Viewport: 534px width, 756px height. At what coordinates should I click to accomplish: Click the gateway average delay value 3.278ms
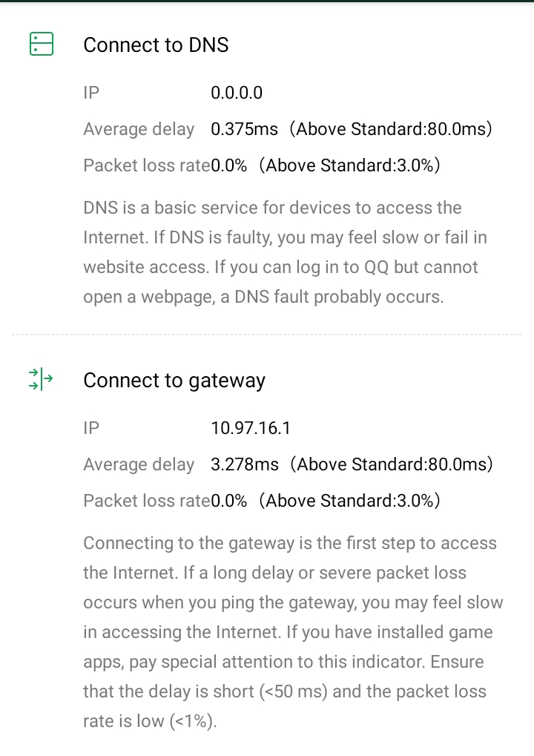[245, 464]
